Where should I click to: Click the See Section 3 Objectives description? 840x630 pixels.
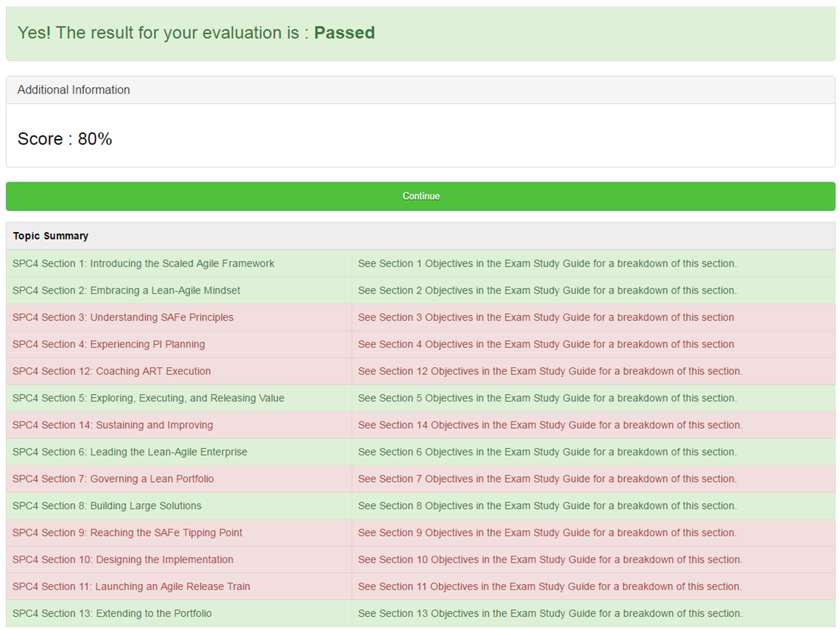pyautogui.click(x=546, y=317)
